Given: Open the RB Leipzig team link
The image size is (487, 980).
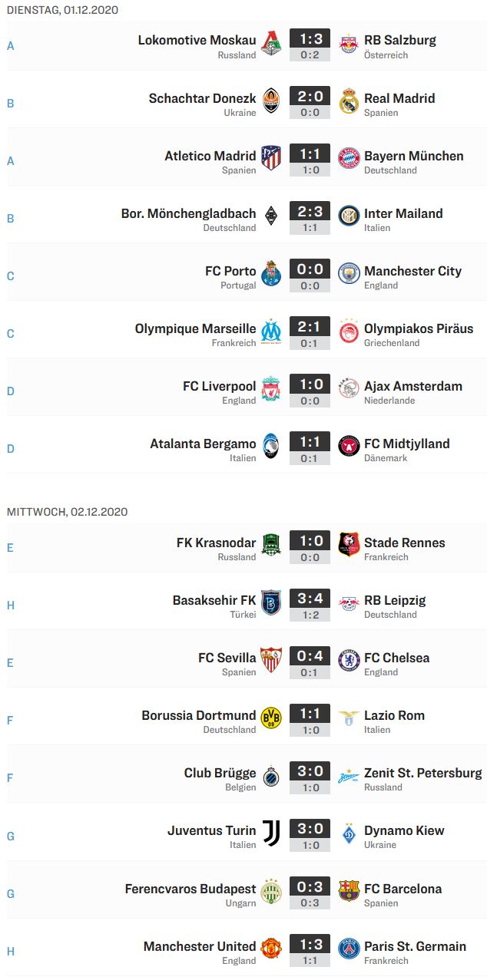Looking at the screenshot, I should [x=395, y=600].
